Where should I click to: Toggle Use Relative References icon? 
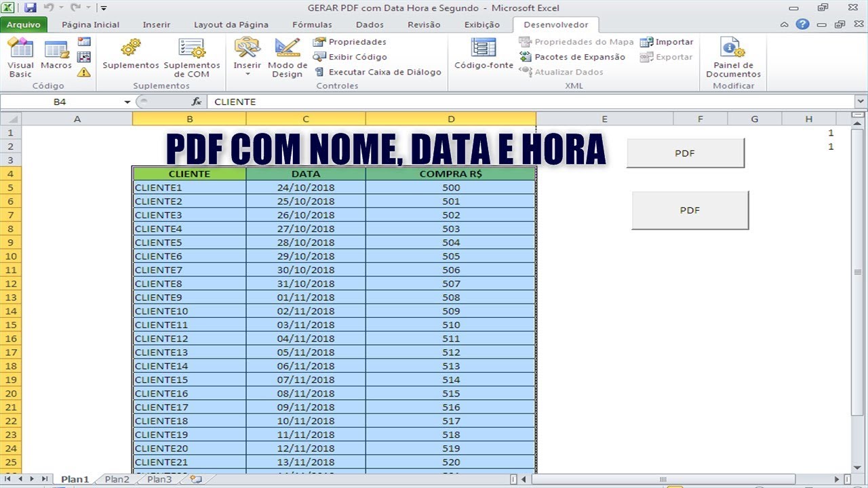pos(84,57)
